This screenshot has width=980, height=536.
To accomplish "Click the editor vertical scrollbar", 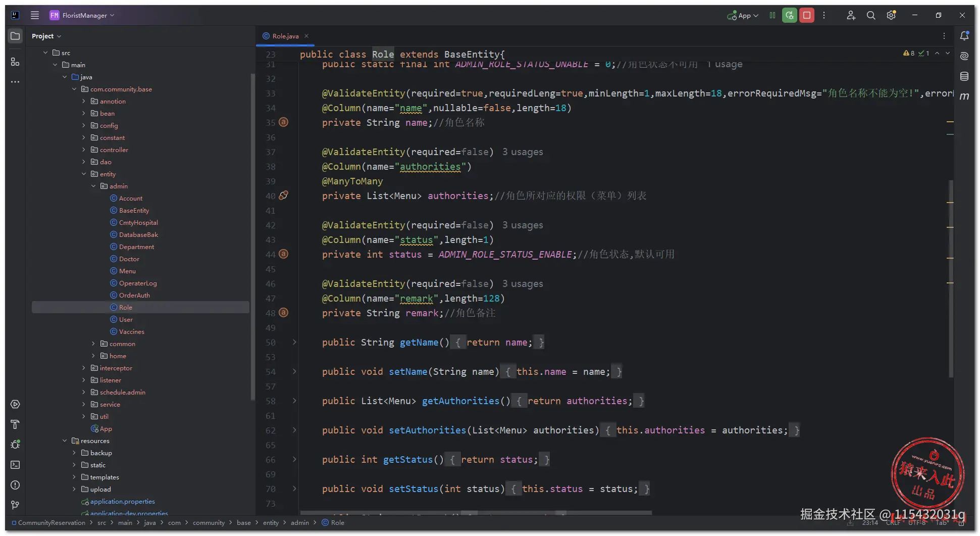I will pos(951,279).
